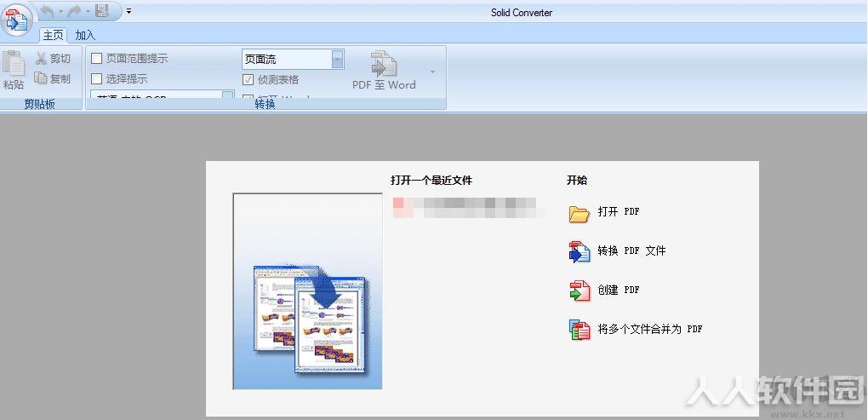Click the 剪切 scissors button
Screen dimensions: 868x420
tap(53, 59)
